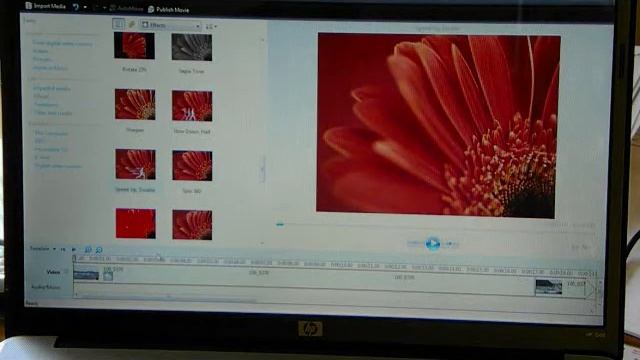Click the Publish Movie button
The height and width of the screenshot is (360, 640).
[169, 9]
